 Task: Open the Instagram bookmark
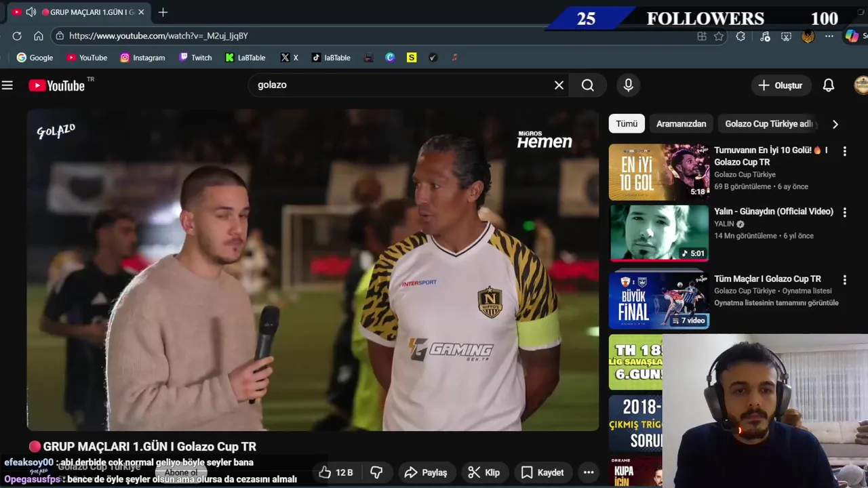(142, 58)
